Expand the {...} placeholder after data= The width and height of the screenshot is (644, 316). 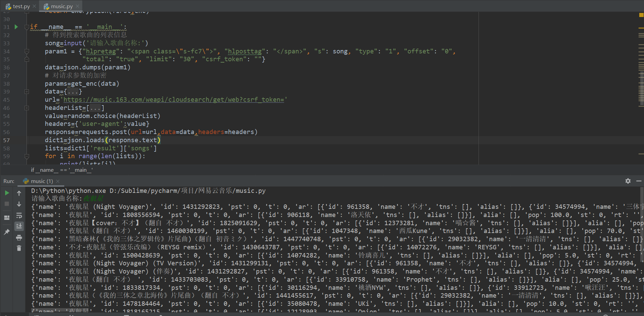[73, 92]
